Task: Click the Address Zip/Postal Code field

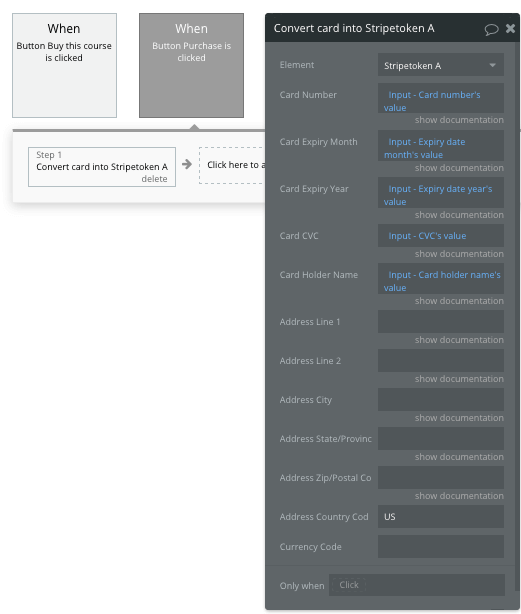Action: pyautogui.click(x=441, y=478)
